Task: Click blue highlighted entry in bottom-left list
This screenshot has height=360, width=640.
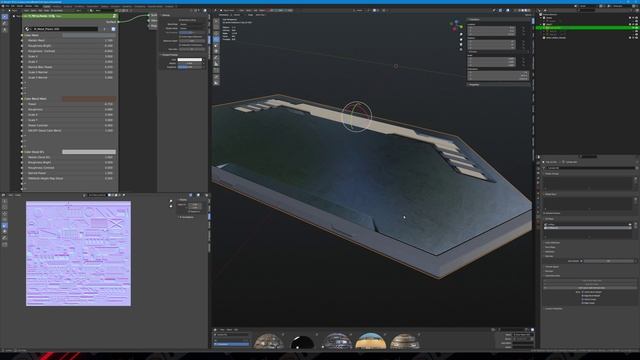Action: pos(231,344)
